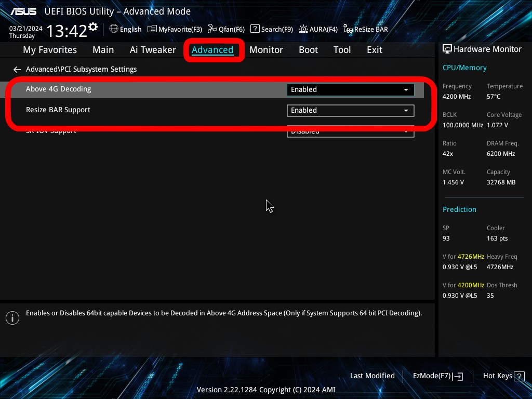Click the Hot Keys question mark icon

[519, 376]
